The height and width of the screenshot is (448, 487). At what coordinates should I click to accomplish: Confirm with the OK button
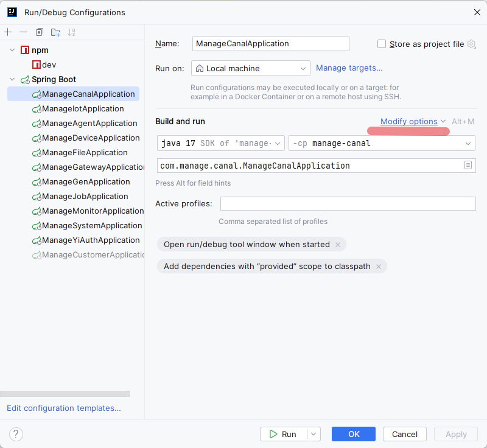click(x=354, y=434)
